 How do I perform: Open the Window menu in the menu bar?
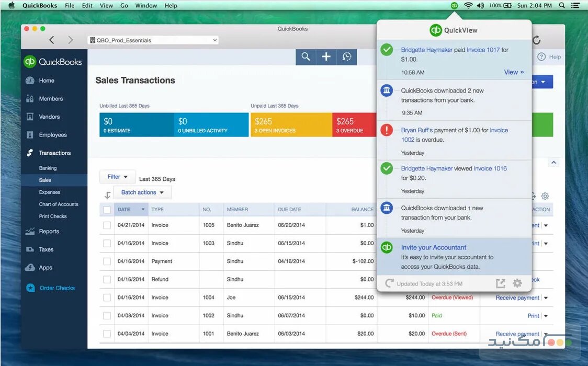pos(146,5)
